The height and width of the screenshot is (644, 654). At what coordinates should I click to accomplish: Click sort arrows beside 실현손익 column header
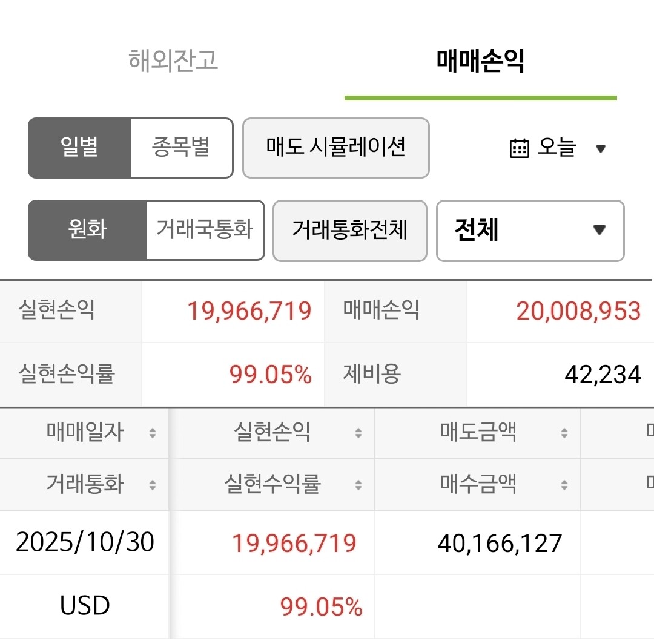point(358,433)
